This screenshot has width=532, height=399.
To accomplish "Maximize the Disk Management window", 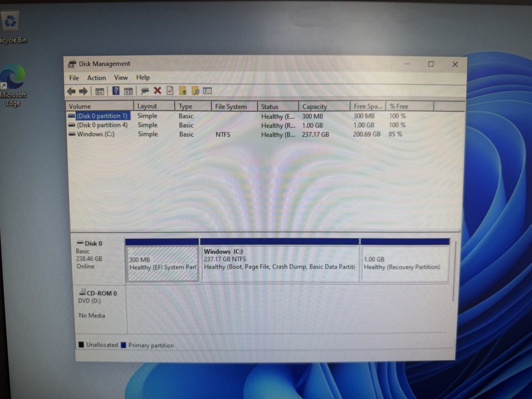I will click(431, 64).
